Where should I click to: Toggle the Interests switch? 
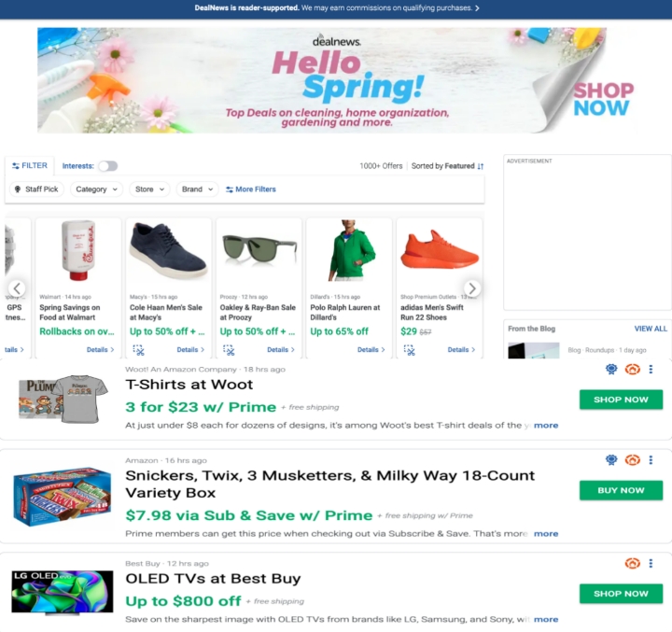coord(107,166)
